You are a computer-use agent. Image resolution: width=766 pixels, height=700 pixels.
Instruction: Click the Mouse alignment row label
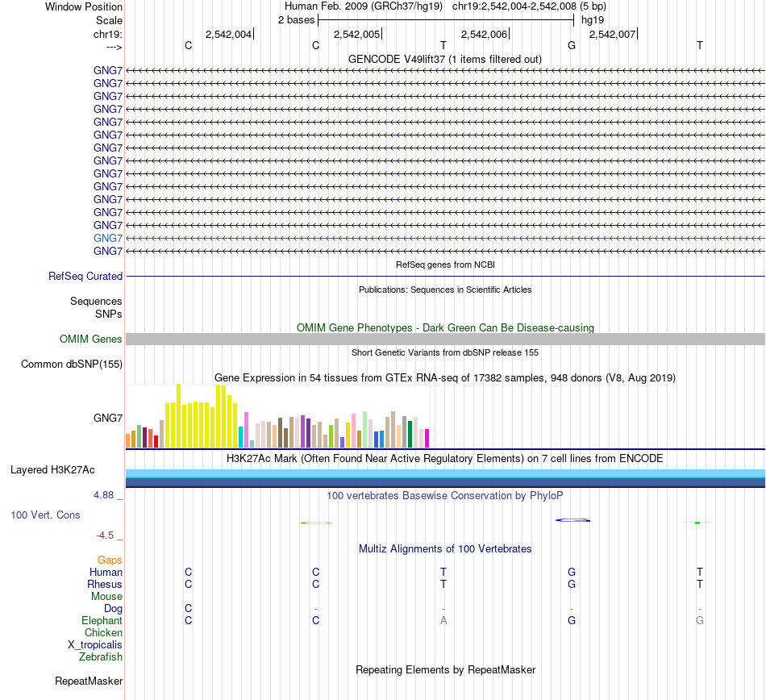(107, 597)
